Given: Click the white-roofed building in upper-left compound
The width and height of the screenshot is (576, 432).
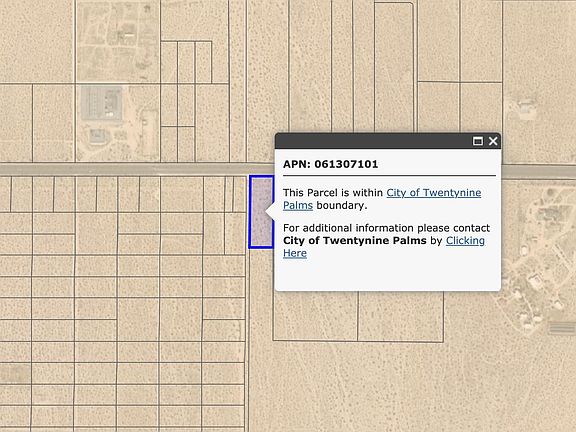Looking at the screenshot, I should [129, 35].
